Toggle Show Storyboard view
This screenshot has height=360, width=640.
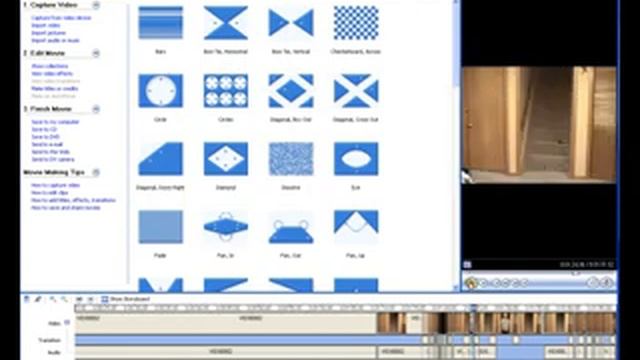tap(125, 299)
